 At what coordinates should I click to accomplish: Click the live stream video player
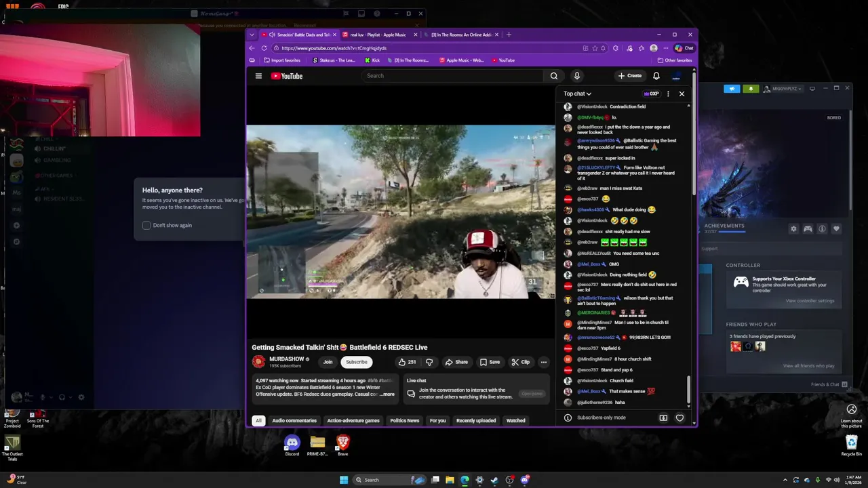coord(401,211)
